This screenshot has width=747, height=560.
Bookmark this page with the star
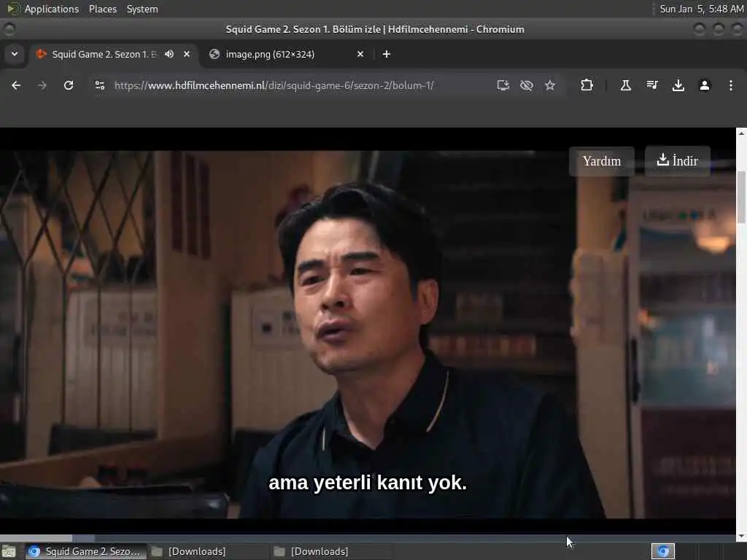[550, 85]
